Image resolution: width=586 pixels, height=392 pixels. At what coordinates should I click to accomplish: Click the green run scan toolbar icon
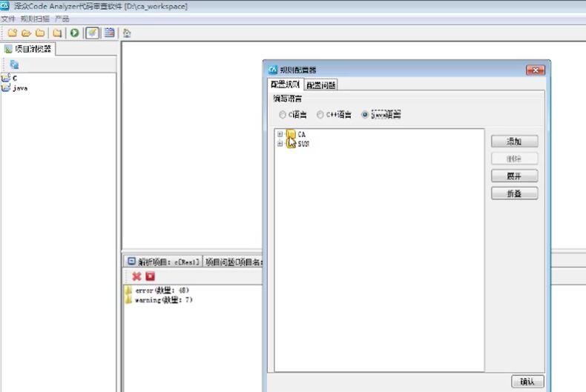tap(74, 33)
